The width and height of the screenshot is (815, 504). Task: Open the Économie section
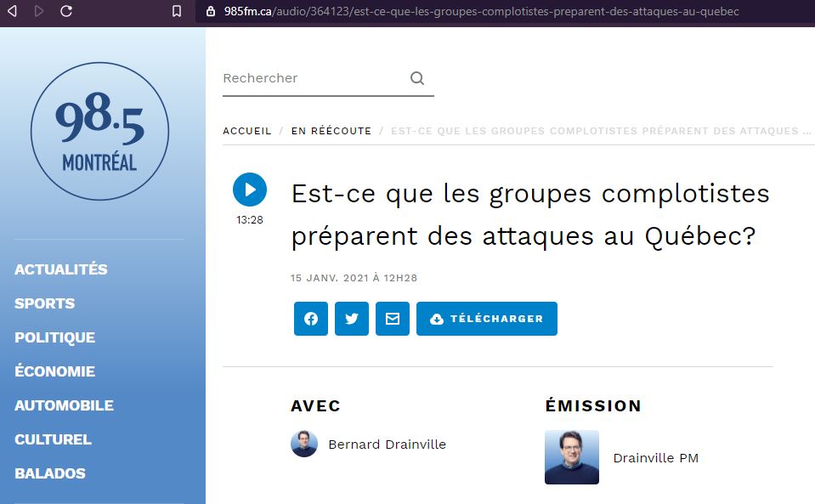54,371
